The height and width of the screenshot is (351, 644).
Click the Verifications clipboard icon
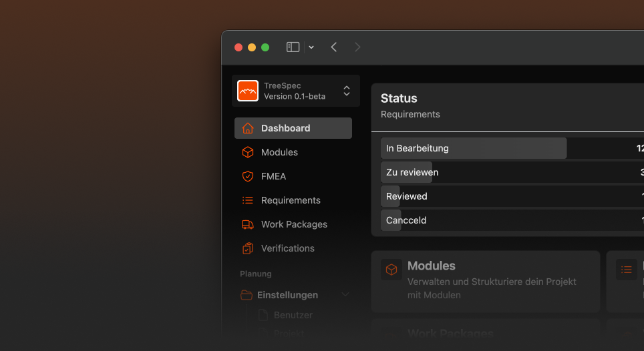[x=248, y=248]
